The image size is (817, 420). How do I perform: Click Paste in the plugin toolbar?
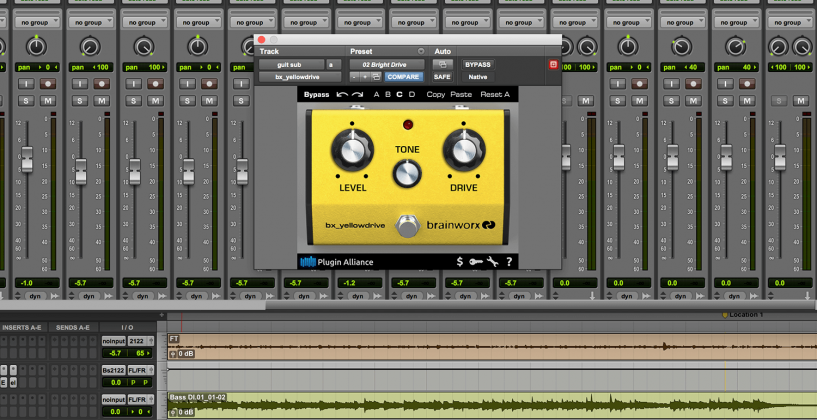pyautogui.click(x=461, y=94)
